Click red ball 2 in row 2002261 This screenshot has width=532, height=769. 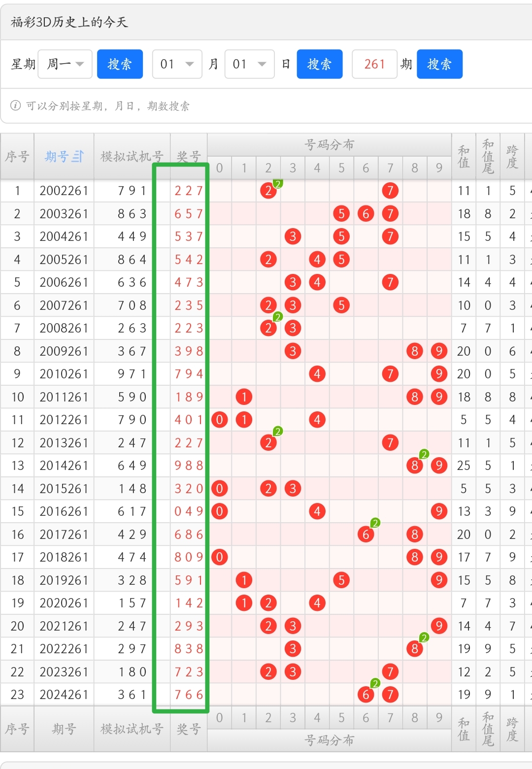(x=268, y=191)
